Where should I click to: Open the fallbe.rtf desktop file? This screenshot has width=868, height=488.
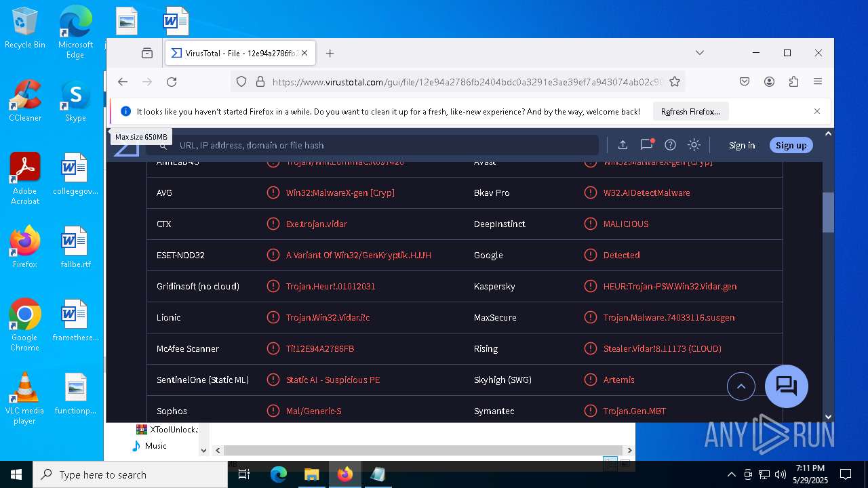[75, 247]
